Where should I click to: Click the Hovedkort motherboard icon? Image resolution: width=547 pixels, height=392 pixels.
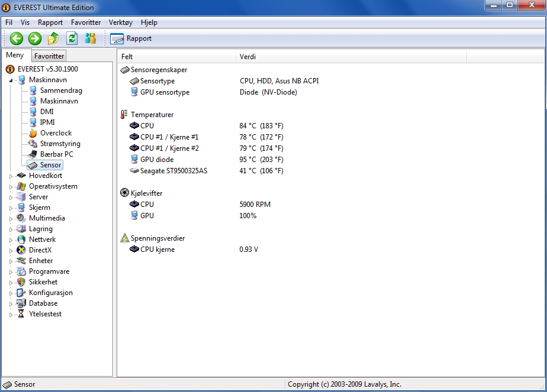tap(21, 176)
